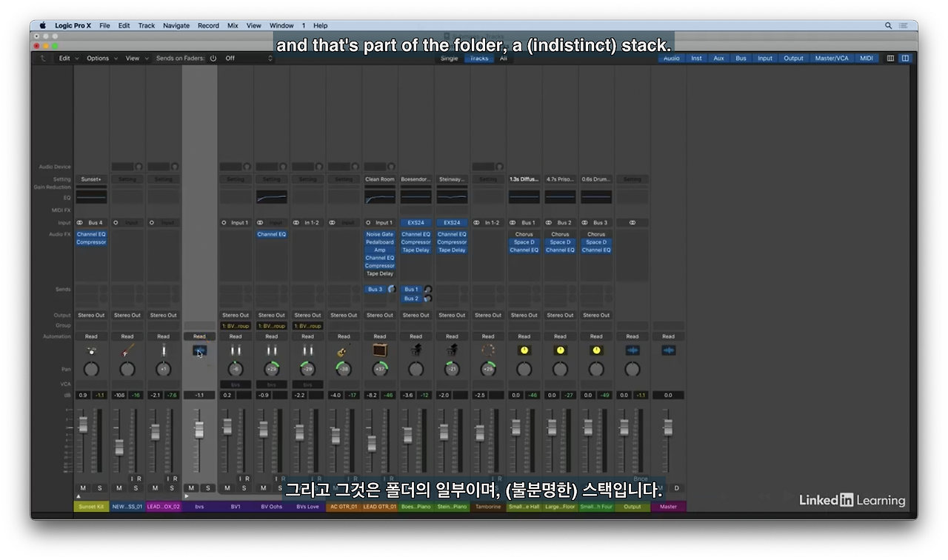Screen dimensions: 948x560
Task: Click the dual microphone icon on BV1 strip
Action: click(x=236, y=350)
